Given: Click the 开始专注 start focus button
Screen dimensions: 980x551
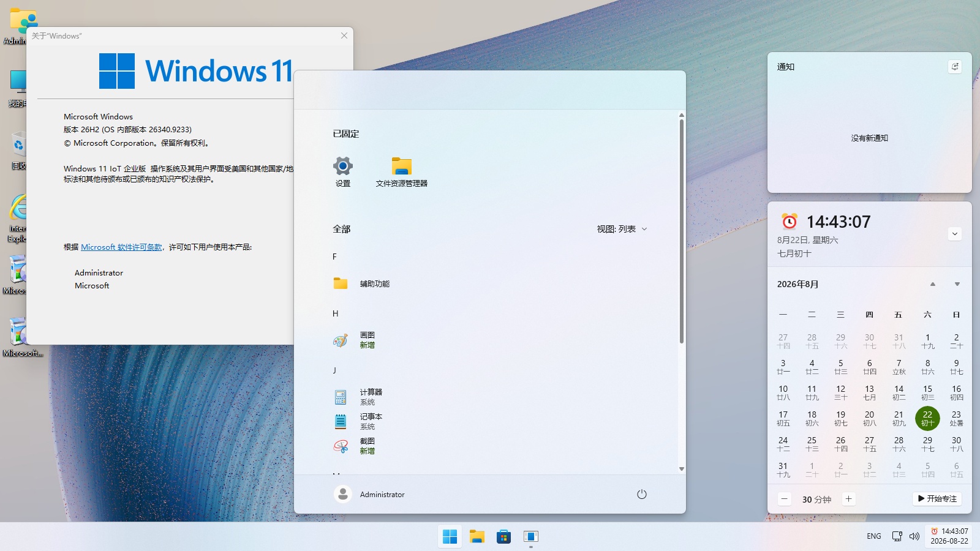Looking at the screenshot, I should [x=937, y=499].
